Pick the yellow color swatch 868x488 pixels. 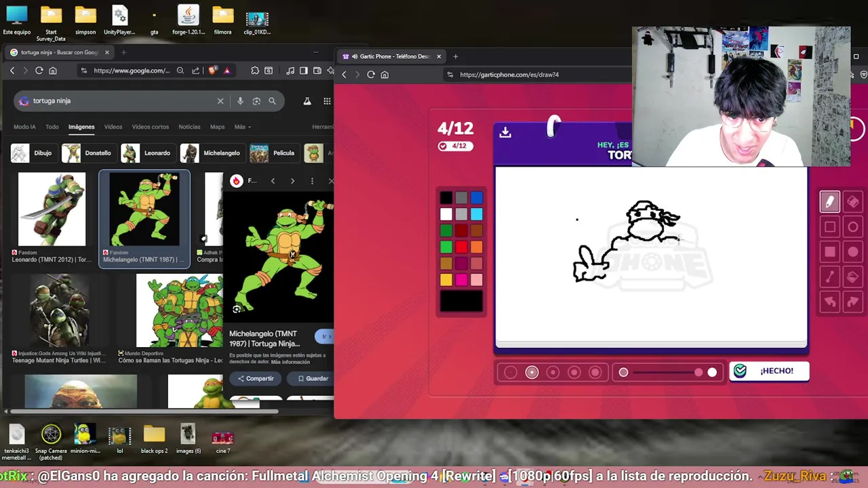coord(446,280)
